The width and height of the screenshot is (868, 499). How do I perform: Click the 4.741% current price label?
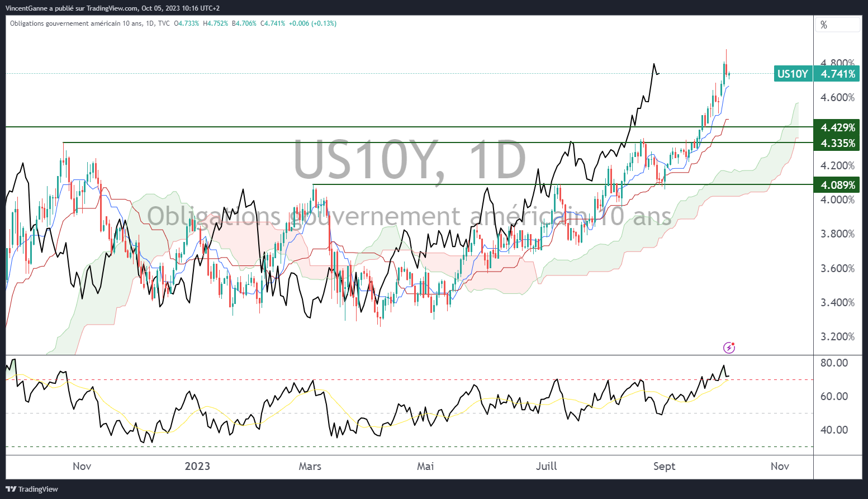point(837,74)
